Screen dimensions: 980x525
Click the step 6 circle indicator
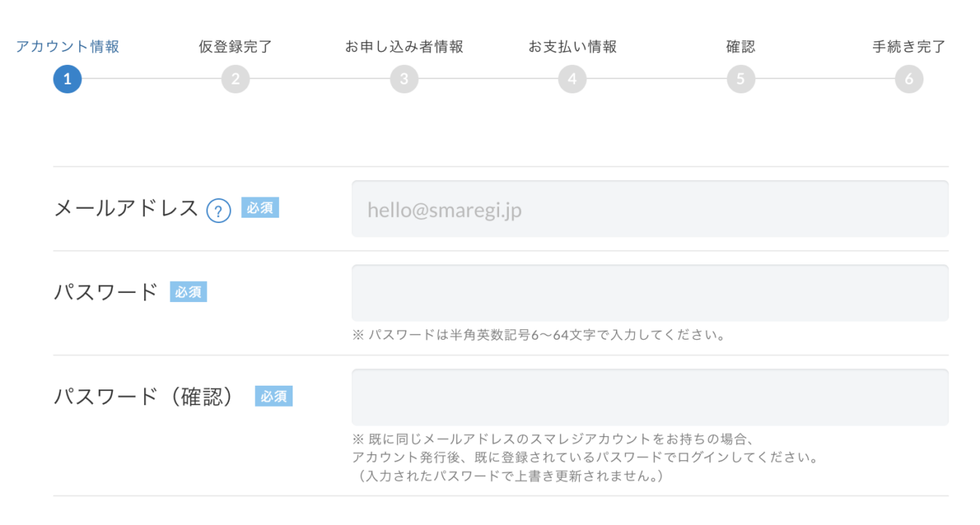click(909, 79)
